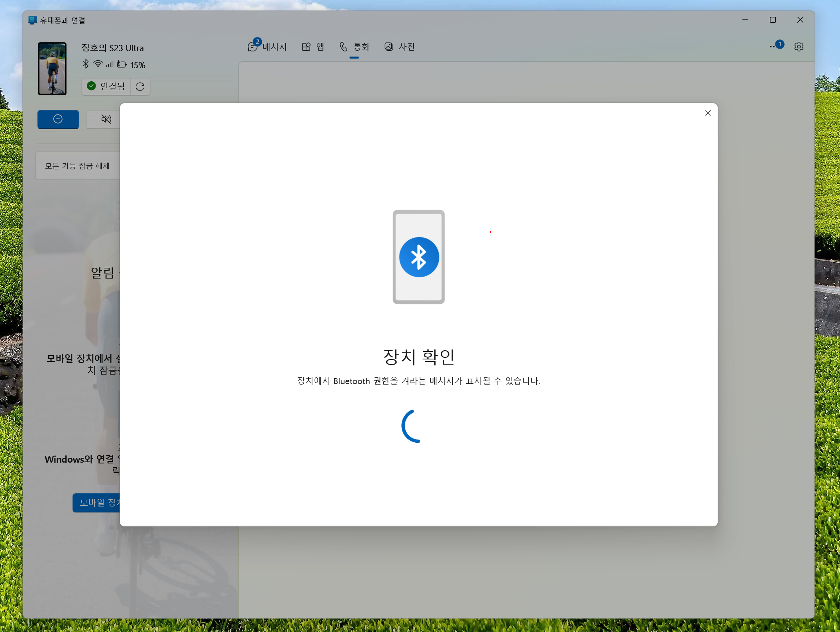Click the Bluetooth status icon under device name
This screenshot has height=632, width=840.
(86, 64)
